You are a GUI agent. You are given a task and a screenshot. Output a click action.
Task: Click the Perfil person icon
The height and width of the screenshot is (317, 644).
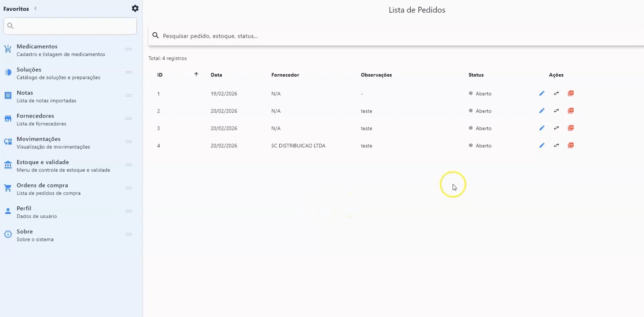click(x=8, y=211)
